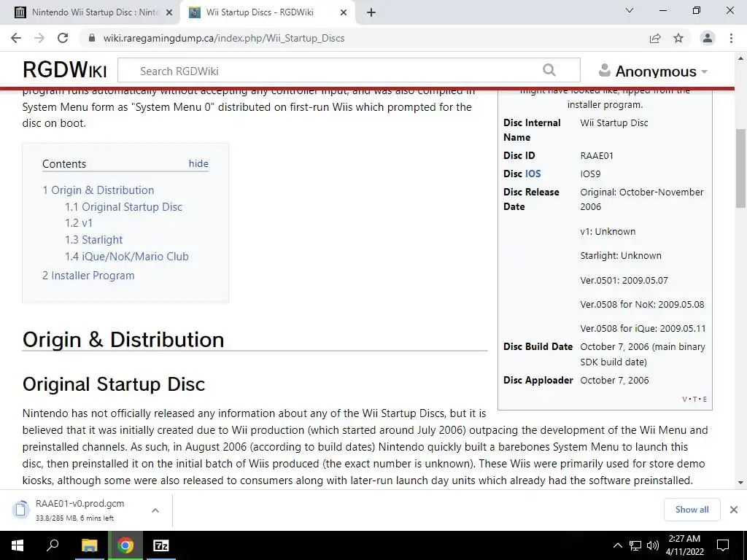Expand the Anonymous user dropdown
The height and width of the screenshot is (560, 747).
(x=653, y=71)
